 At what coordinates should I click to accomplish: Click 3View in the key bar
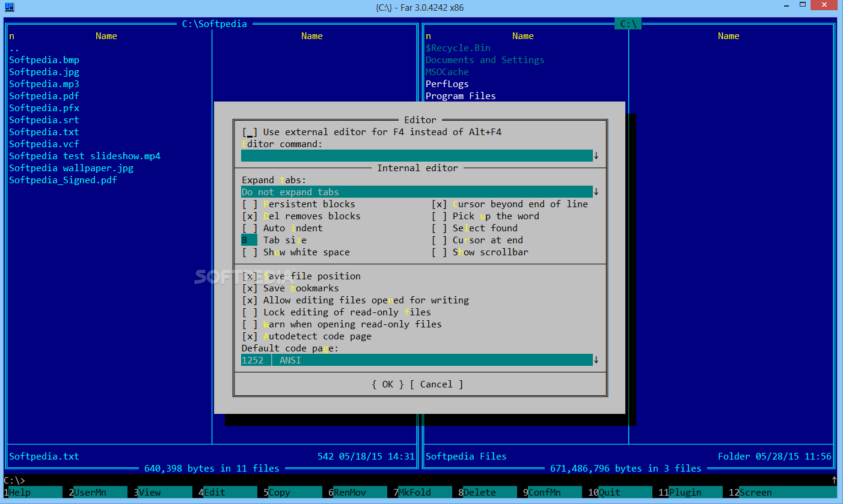[x=162, y=493]
